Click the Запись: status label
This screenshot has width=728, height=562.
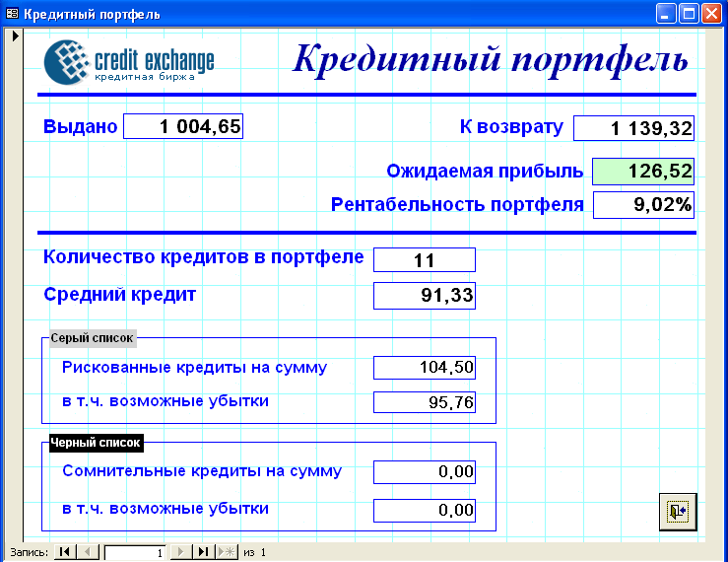[29, 552]
